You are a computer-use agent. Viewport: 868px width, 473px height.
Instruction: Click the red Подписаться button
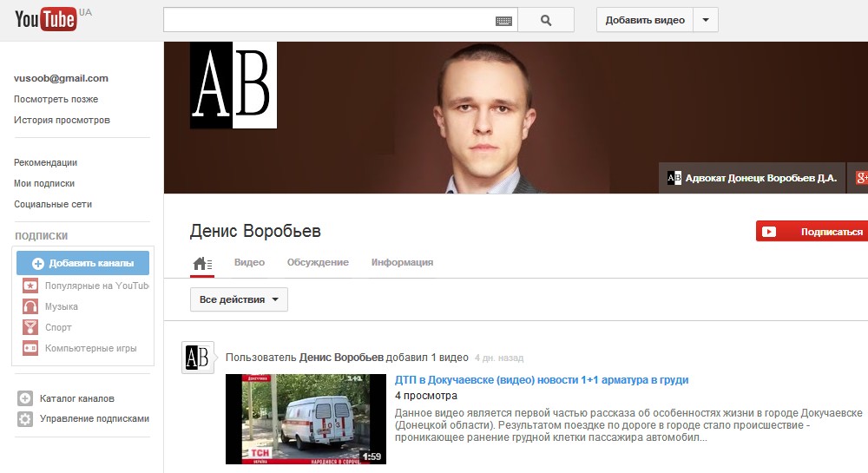coord(812,231)
